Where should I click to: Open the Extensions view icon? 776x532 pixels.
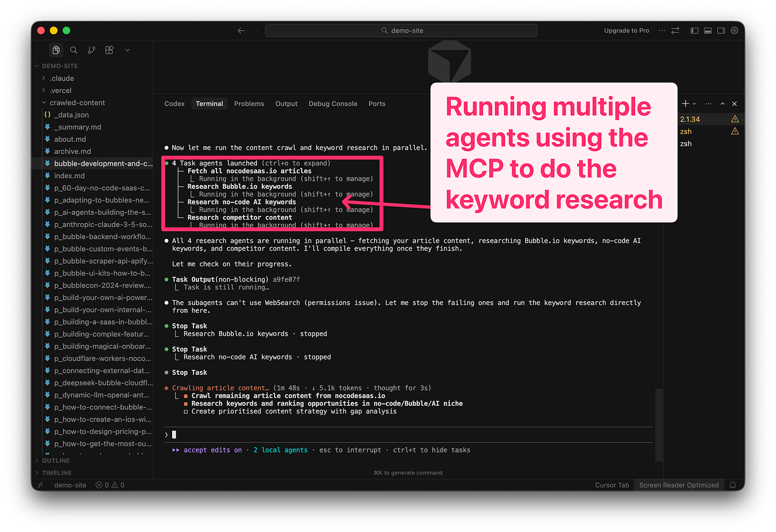109,50
